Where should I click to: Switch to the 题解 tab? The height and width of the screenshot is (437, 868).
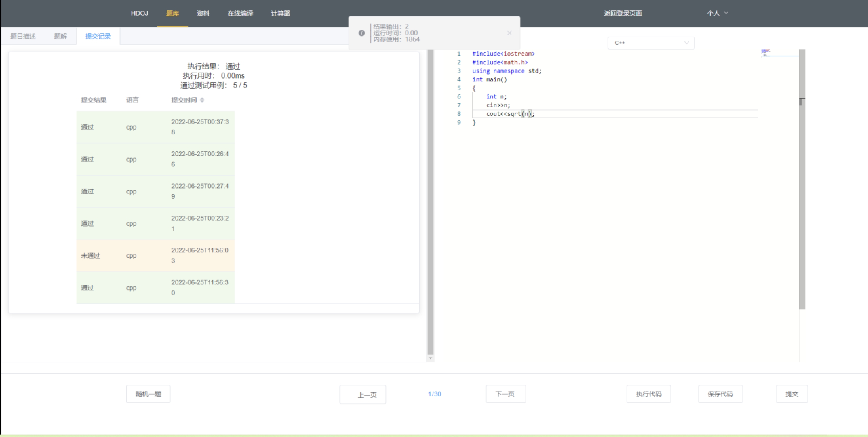[60, 36]
